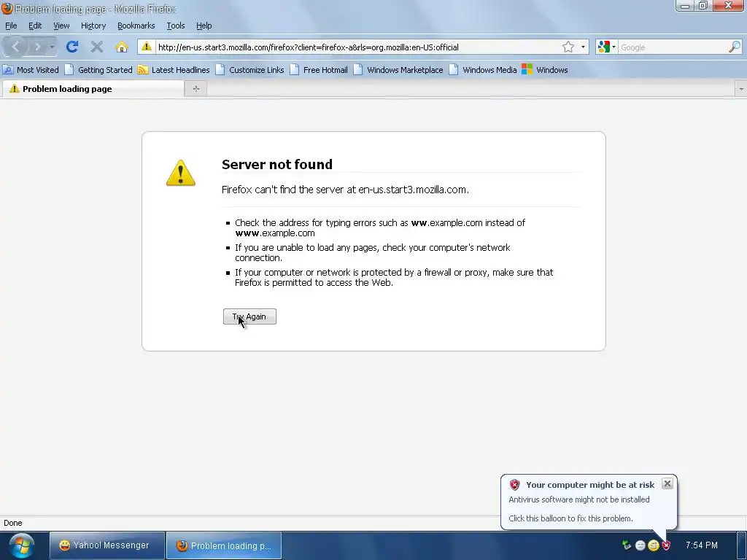Screen dimensions: 747x560
Task: Click the network connection tray icon
Action: pyautogui.click(x=627, y=545)
